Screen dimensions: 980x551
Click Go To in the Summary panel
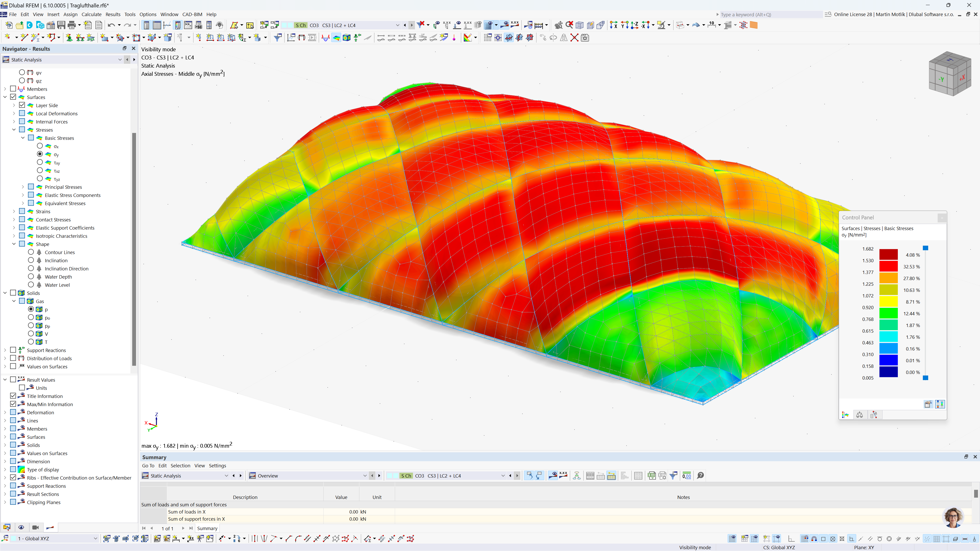click(x=148, y=466)
